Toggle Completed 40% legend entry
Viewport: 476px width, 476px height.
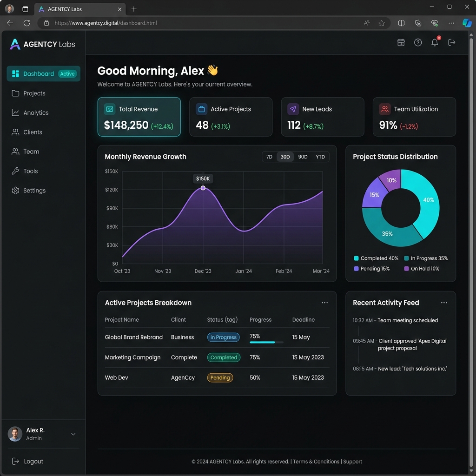pos(376,258)
